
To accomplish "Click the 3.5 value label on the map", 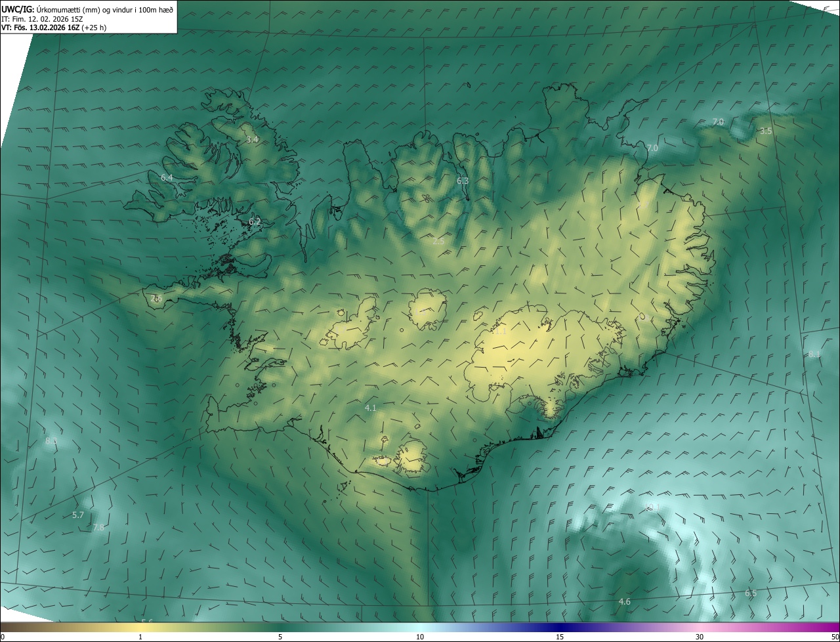I will 766,131.
